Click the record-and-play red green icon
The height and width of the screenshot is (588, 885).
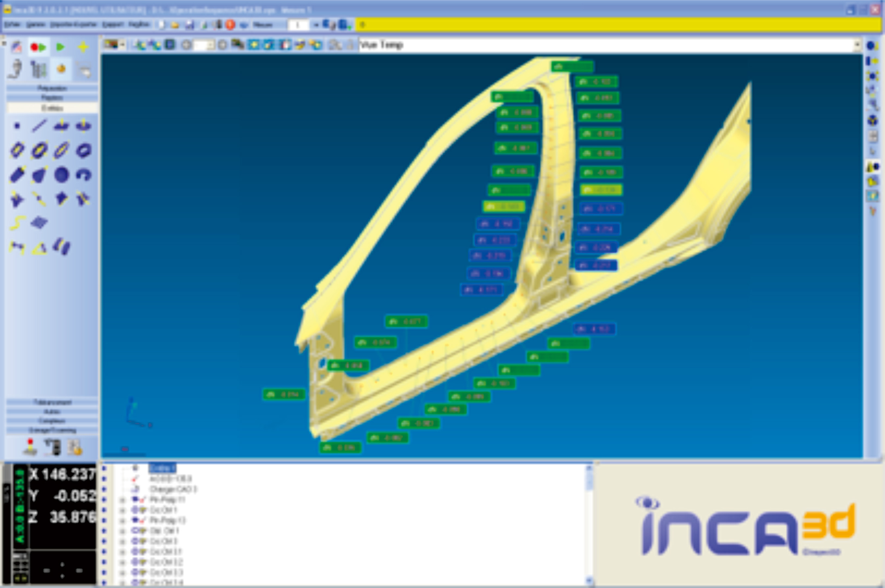[x=38, y=47]
